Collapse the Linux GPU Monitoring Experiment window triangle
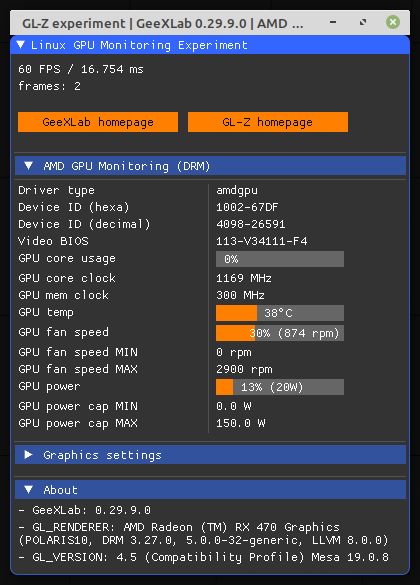The width and height of the screenshot is (420, 585). (21, 45)
